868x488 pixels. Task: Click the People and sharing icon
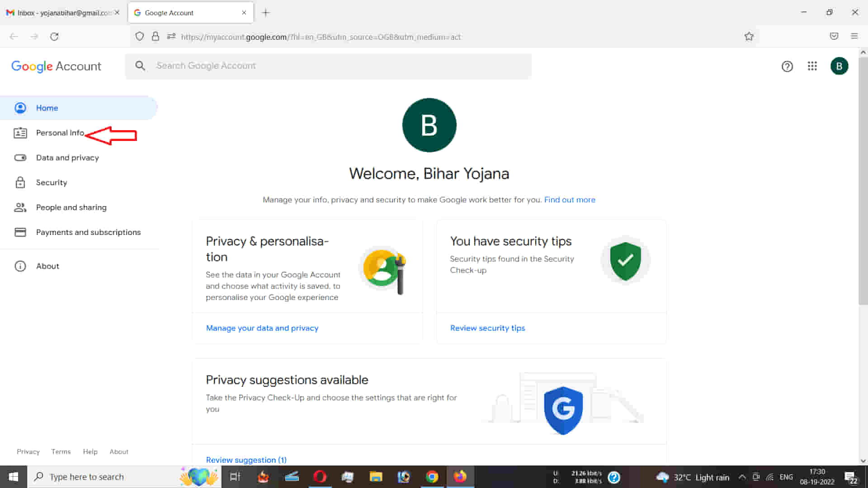[x=20, y=207]
